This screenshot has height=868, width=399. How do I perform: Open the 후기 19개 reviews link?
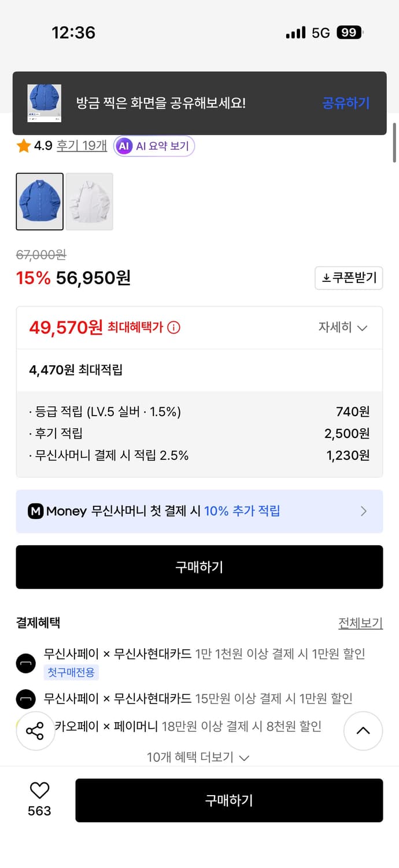(81, 146)
